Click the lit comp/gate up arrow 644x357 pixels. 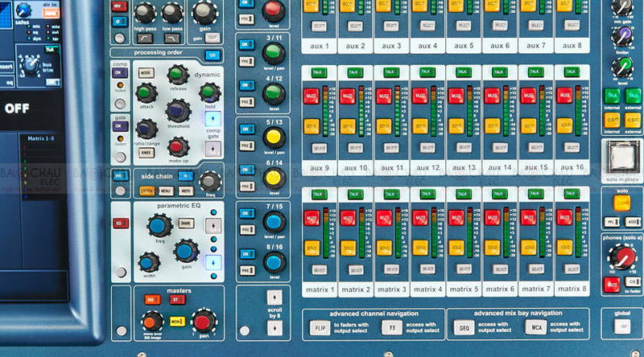(213, 119)
